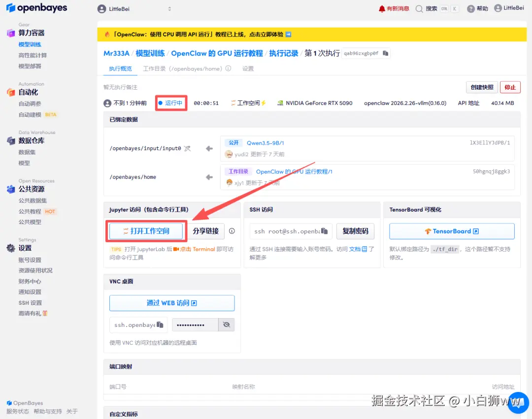Switch to 执行概览 tab
532x419 pixels.
pos(120,68)
